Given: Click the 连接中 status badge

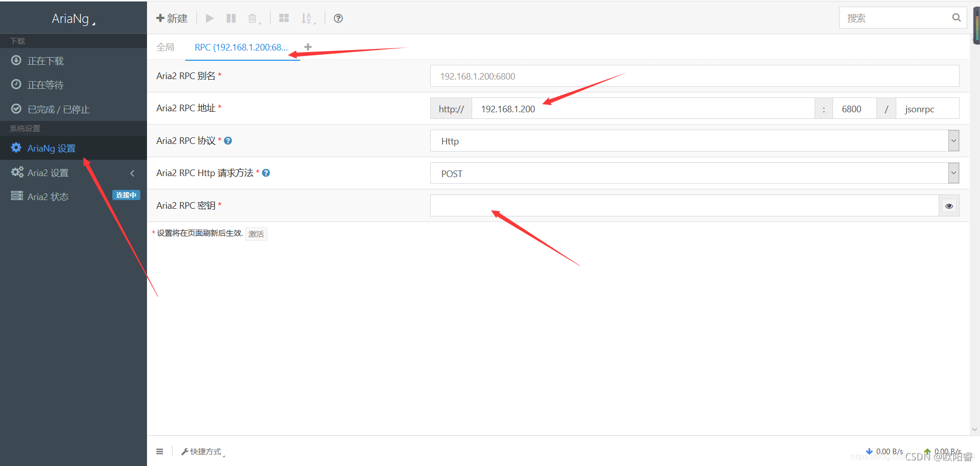Looking at the screenshot, I should click(x=126, y=195).
